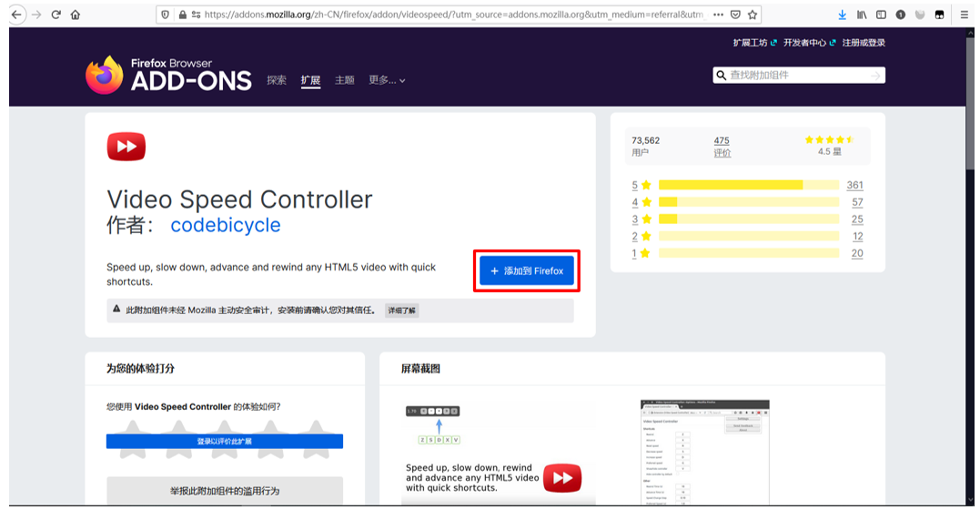Click the 详细了解 button
Image resolution: width=980 pixels, height=510 pixels.
pyautogui.click(x=402, y=311)
